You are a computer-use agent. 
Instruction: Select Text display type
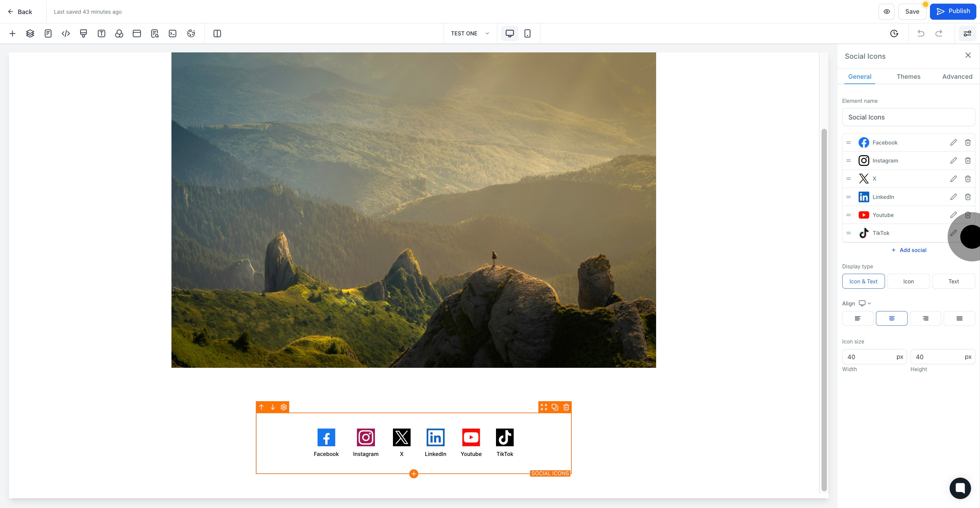pyautogui.click(x=953, y=281)
